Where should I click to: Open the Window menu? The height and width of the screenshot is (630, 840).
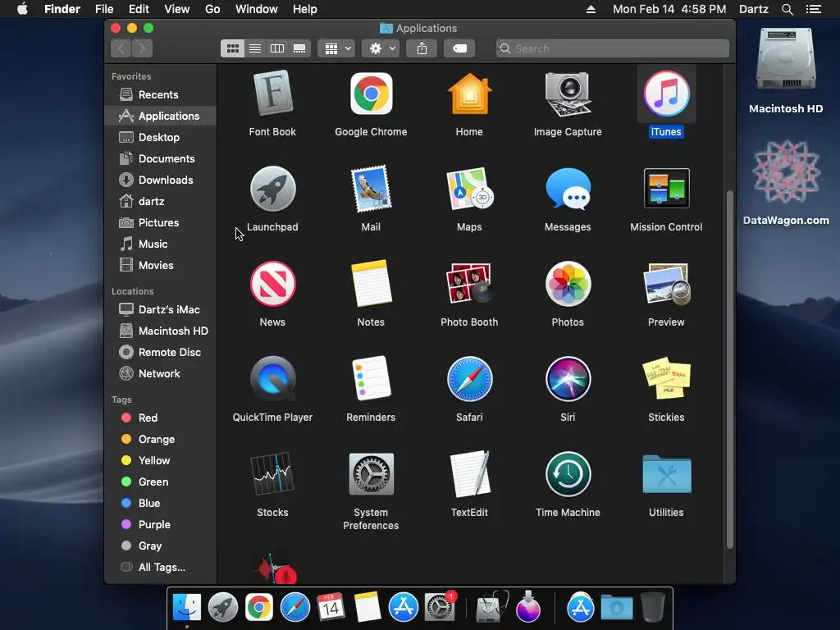coord(257,9)
